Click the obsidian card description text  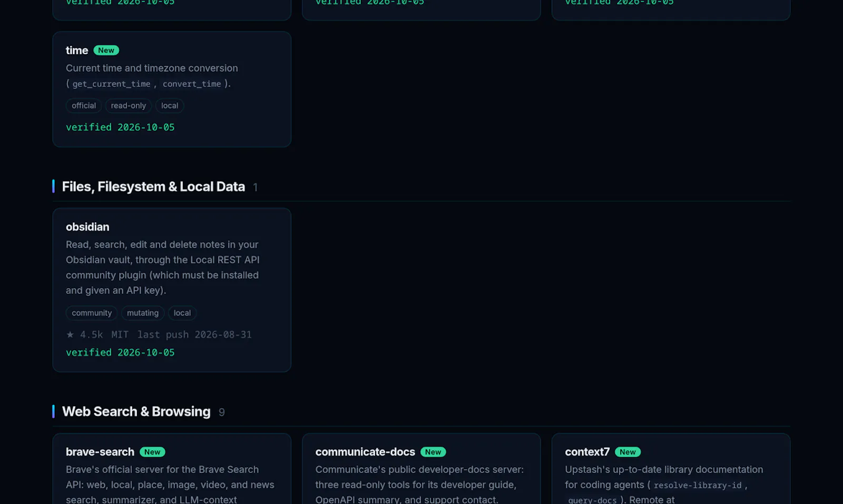pos(163,268)
